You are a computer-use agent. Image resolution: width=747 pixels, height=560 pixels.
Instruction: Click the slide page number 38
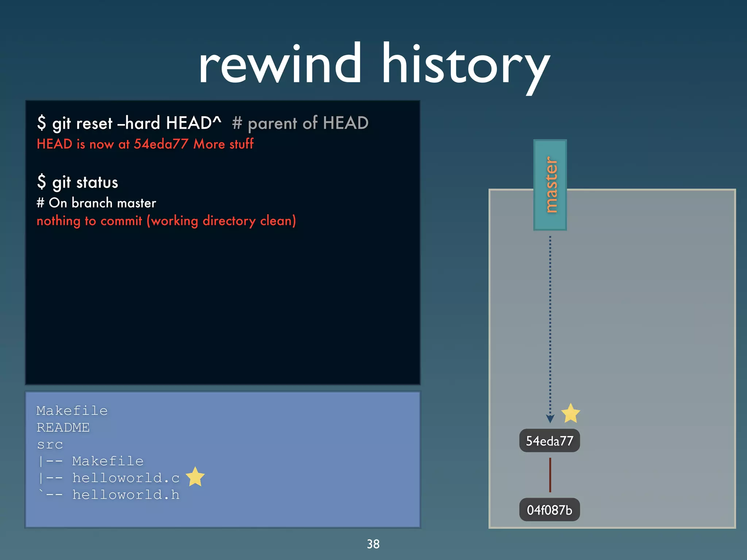373,544
